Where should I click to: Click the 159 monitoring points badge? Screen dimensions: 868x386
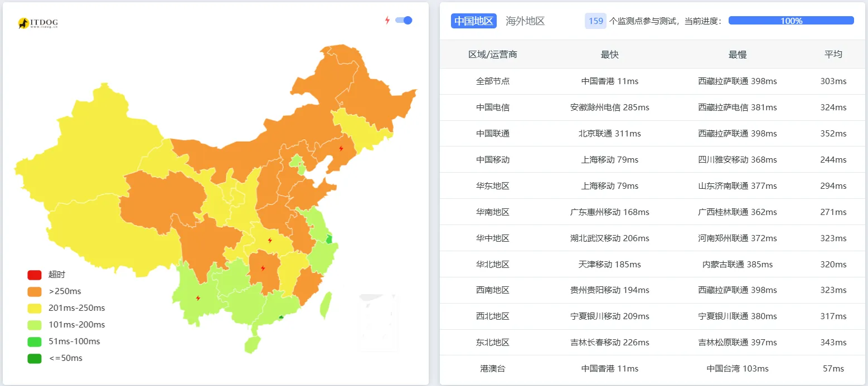point(595,20)
